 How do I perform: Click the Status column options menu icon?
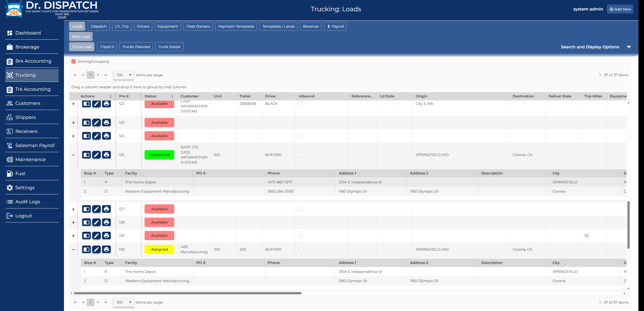click(172, 96)
